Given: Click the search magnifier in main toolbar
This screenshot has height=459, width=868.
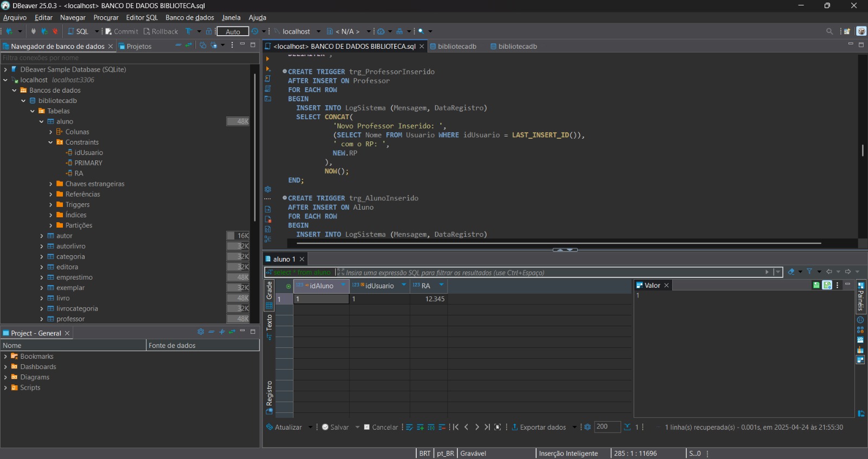Looking at the screenshot, I should [x=421, y=31].
